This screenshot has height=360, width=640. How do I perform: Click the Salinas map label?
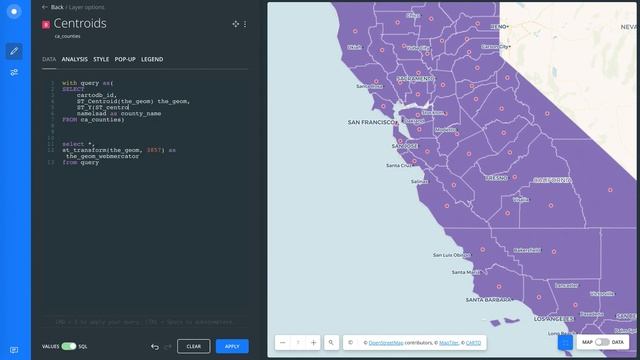tap(419, 181)
